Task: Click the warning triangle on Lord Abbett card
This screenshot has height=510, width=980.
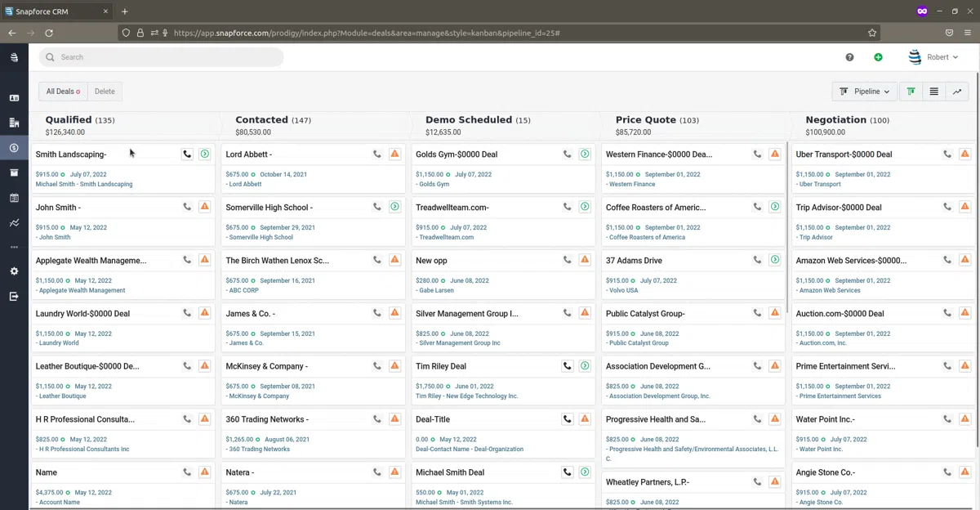Action: point(395,153)
